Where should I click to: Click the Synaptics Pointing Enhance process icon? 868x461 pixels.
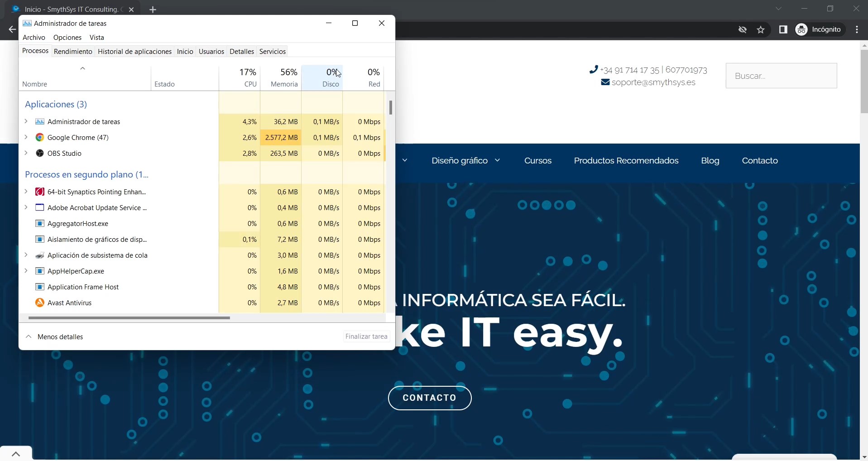click(x=40, y=192)
